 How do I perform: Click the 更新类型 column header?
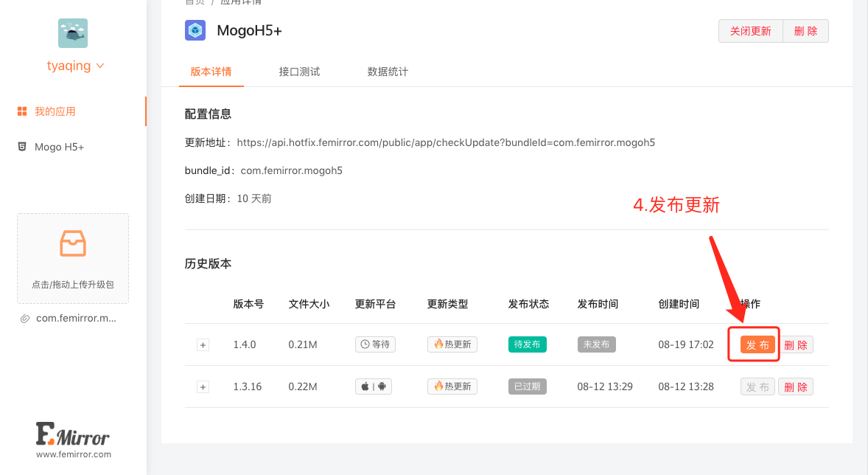(x=448, y=304)
